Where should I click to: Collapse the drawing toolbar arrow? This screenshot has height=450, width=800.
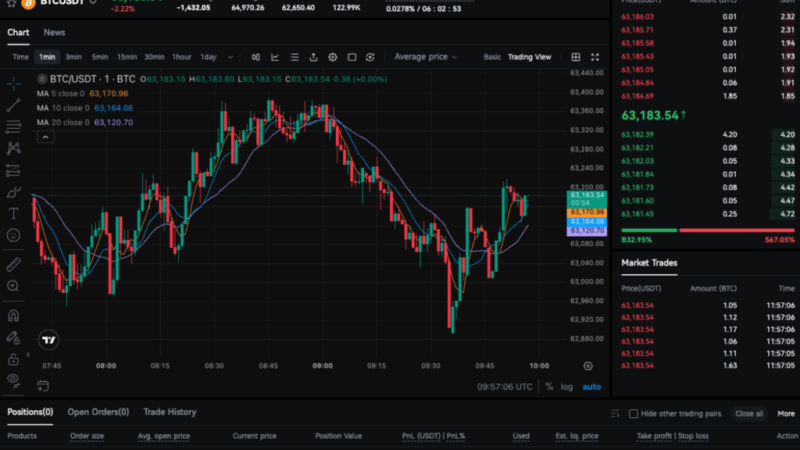[x=28, y=355]
